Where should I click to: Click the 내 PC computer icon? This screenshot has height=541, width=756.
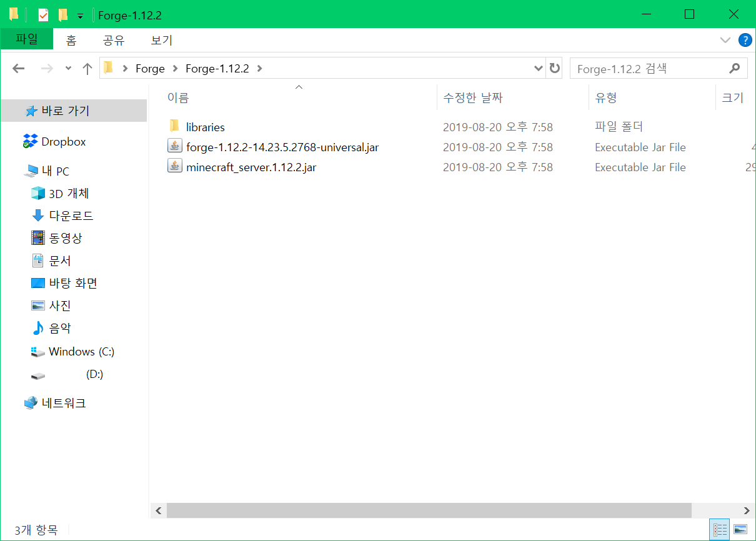tap(31, 171)
